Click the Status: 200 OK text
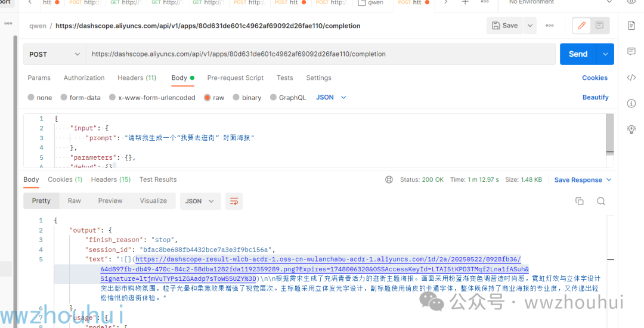 [422, 180]
